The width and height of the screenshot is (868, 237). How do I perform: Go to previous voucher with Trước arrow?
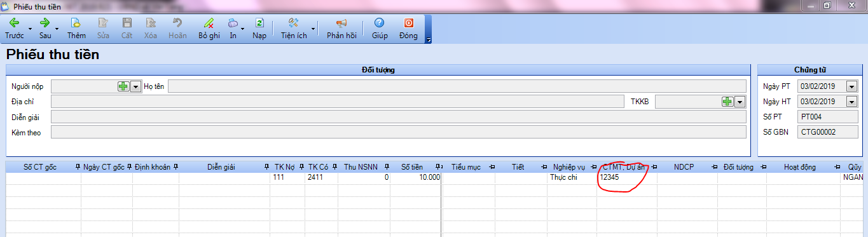(14, 23)
